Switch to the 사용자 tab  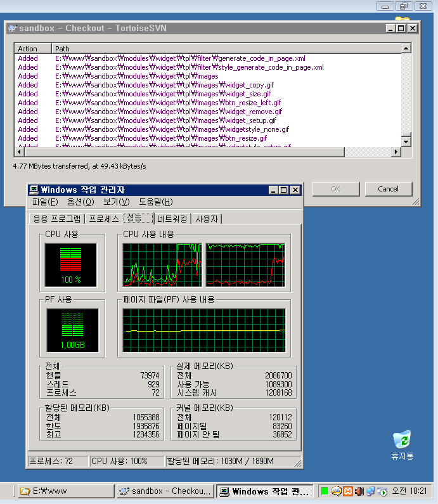207,219
